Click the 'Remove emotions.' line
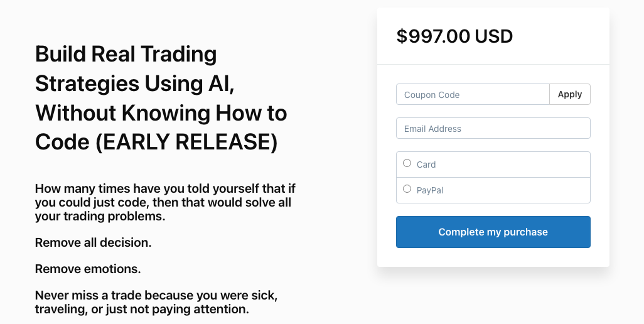Image resolution: width=644 pixels, height=324 pixels. (x=88, y=269)
